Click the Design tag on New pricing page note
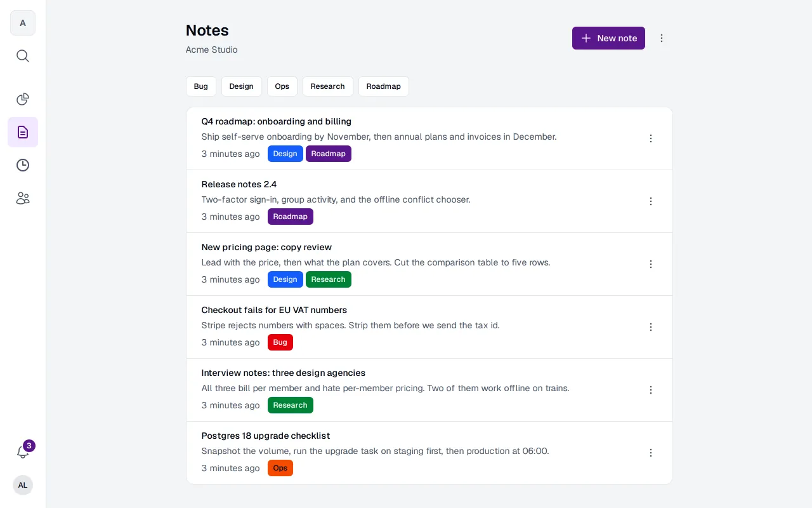The image size is (812, 508). (285, 279)
